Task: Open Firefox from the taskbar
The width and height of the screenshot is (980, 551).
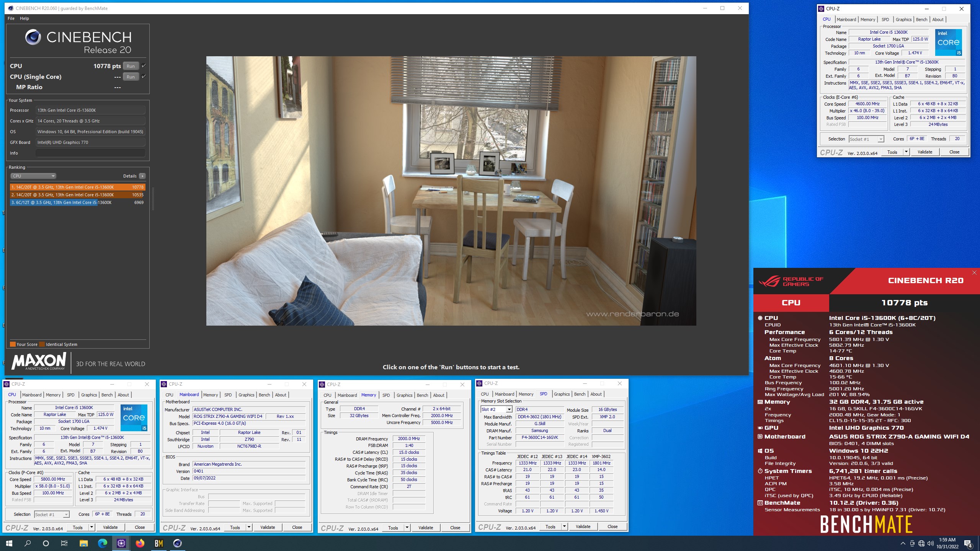Action: point(140,543)
